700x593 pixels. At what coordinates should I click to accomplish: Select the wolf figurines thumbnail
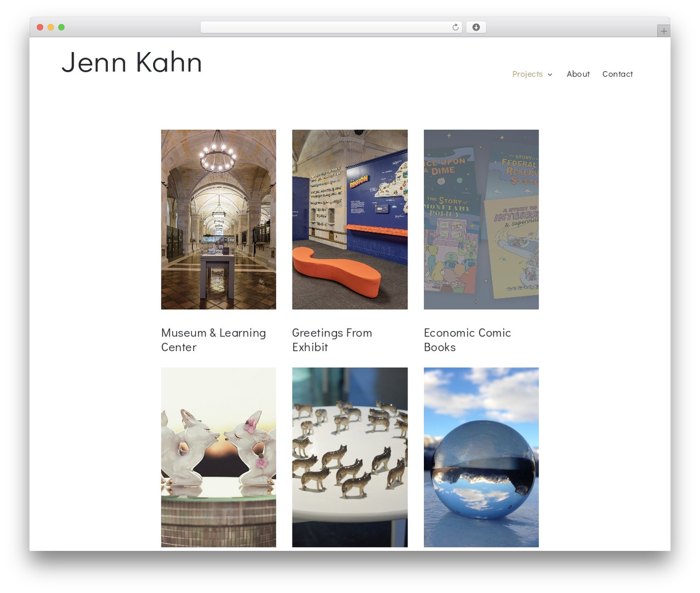point(350,457)
